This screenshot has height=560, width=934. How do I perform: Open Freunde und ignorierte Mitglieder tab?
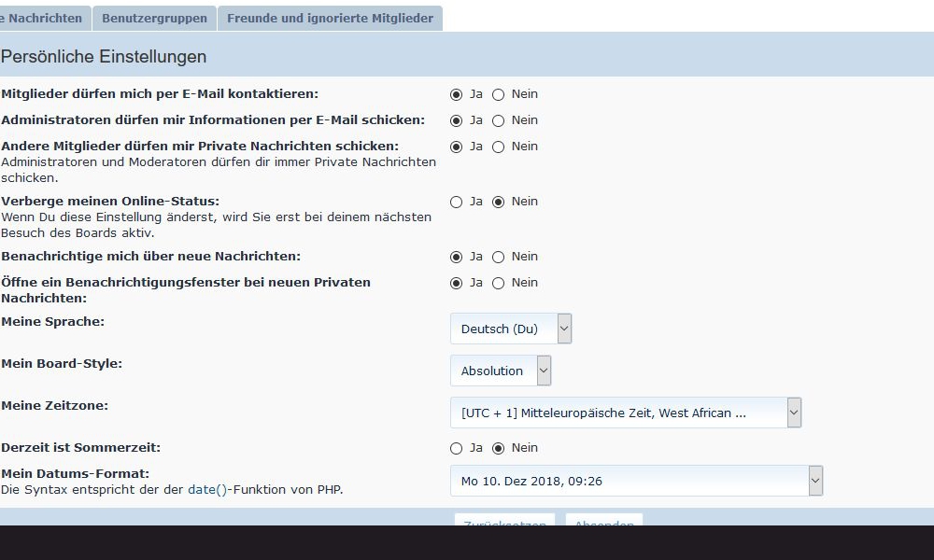(x=330, y=18)
